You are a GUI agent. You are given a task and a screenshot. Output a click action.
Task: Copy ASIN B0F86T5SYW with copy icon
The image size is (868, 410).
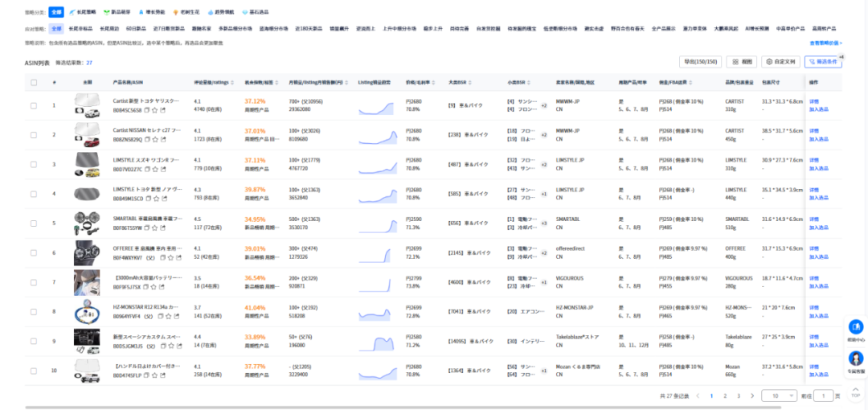[x=148, y=228]
